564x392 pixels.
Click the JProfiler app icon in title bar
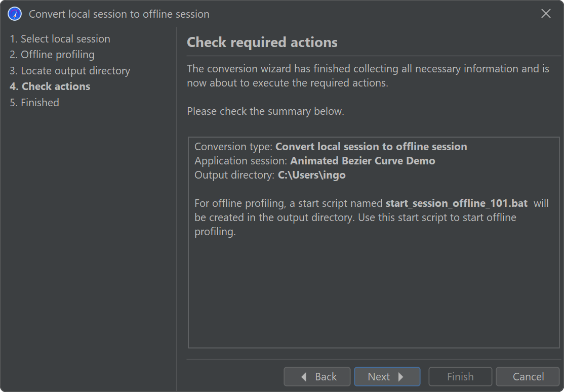[x=15, y=14]
